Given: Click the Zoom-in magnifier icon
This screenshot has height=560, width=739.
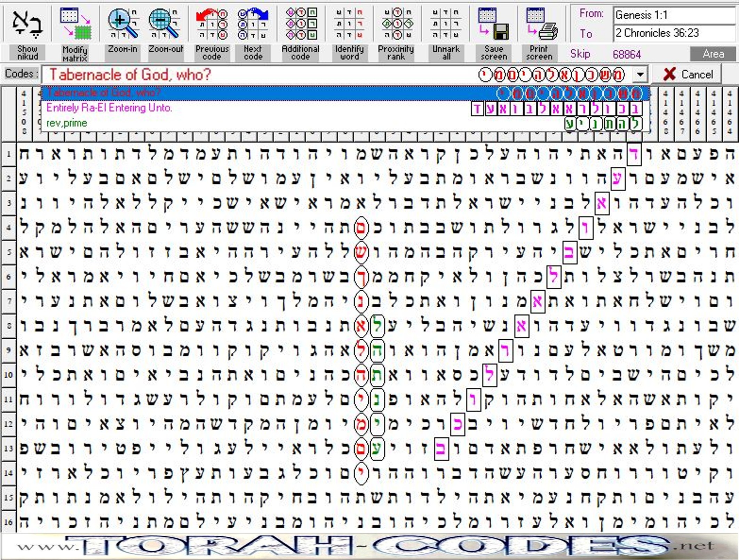Looking at the screenshot, I should click(x=122, y=24).
